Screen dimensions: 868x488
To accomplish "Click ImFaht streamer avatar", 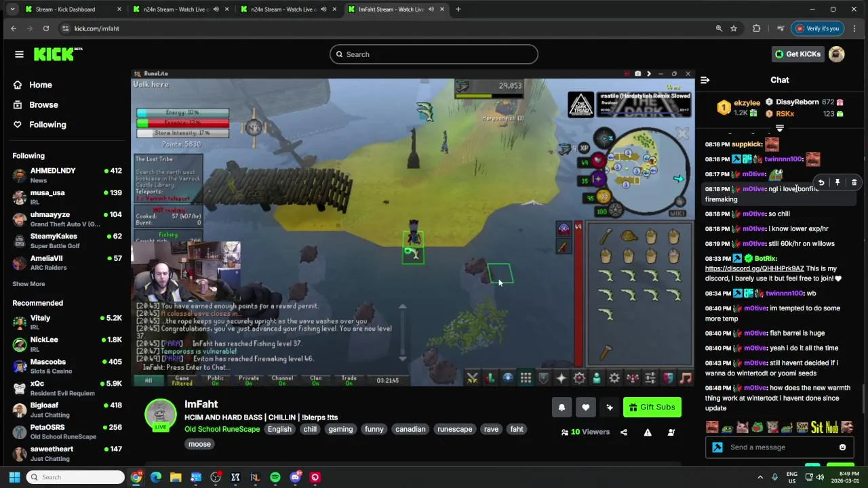I will (x=161, y=414).
